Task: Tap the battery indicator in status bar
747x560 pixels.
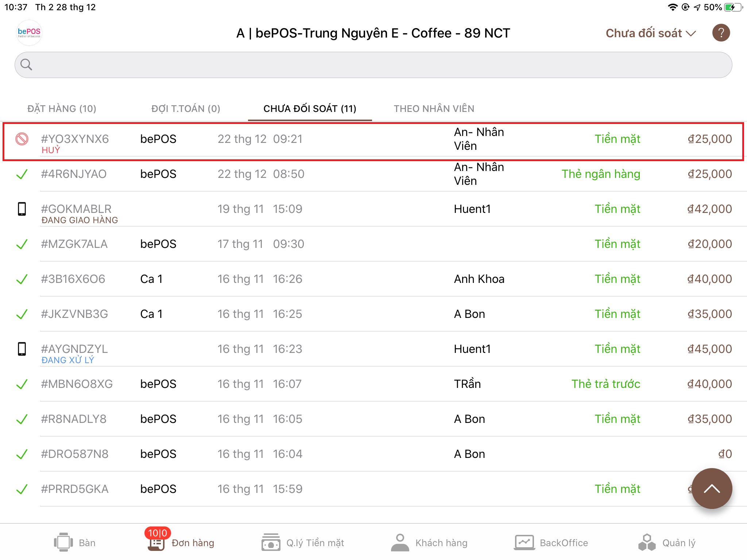Action: (733, 7)
